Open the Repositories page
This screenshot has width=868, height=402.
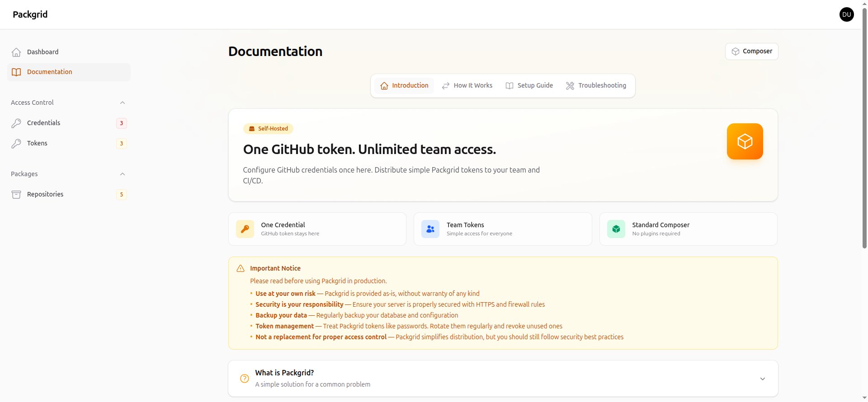click(69, 194)
